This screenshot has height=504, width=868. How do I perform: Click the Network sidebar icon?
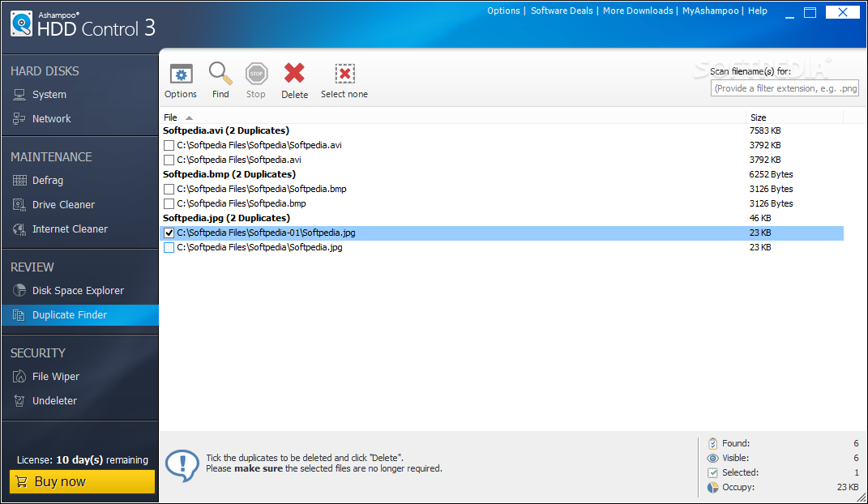(19, 118)
